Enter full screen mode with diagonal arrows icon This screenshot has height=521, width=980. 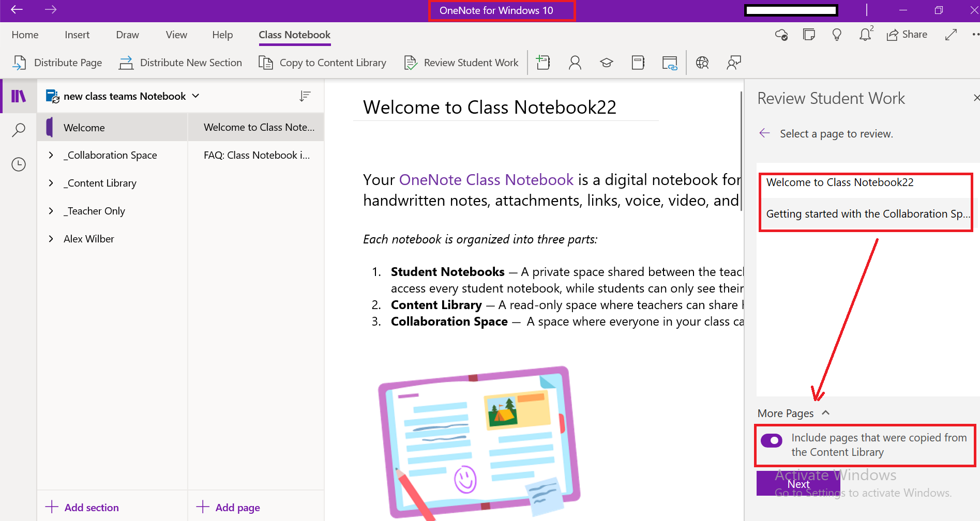[951, 35]
